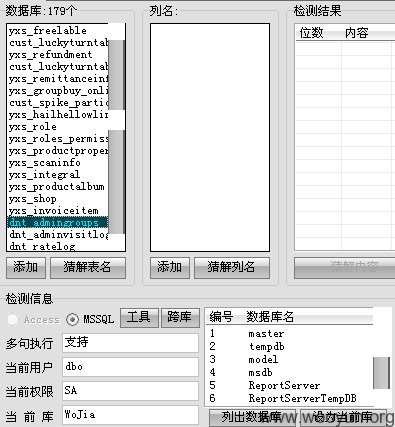Click the 跨库 button
Image resolution: width=395 pixels, height=427 pixels.
pyautogui.click(x=180, y=317)
